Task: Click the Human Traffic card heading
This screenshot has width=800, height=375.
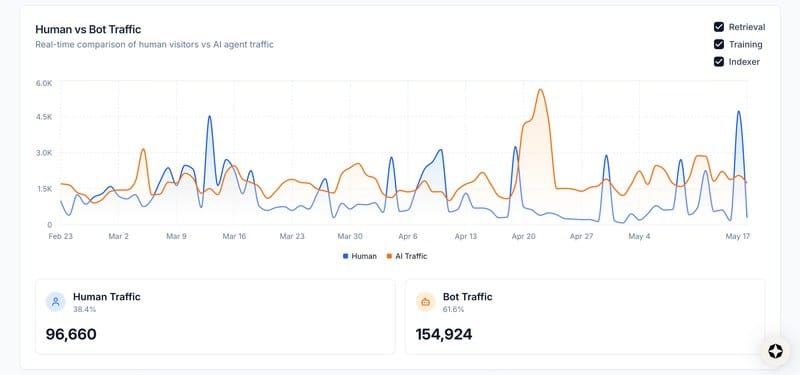Action: (x=107, y=296)
